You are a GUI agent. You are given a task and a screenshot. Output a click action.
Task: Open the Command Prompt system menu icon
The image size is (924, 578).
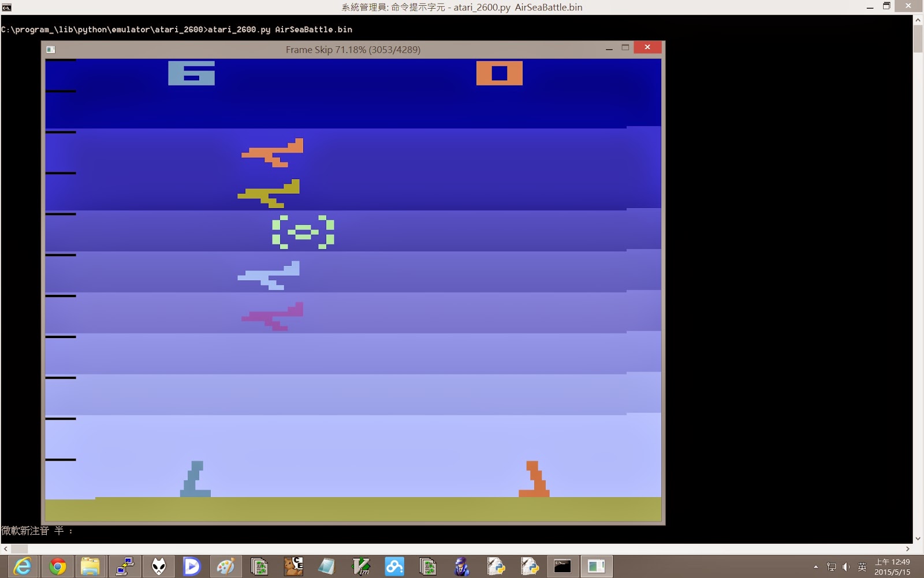(x=6, y=7)
